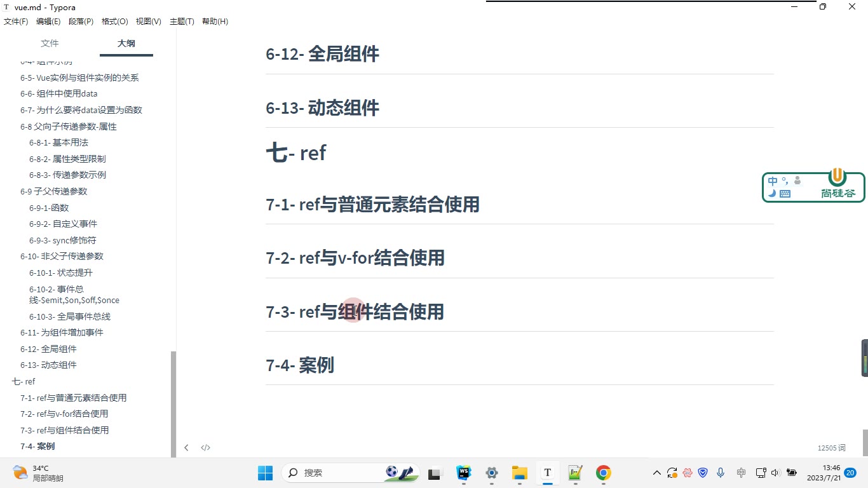Collapse the sidebar with the left arrow icon
868x488 pixels.
coord(186,447)
